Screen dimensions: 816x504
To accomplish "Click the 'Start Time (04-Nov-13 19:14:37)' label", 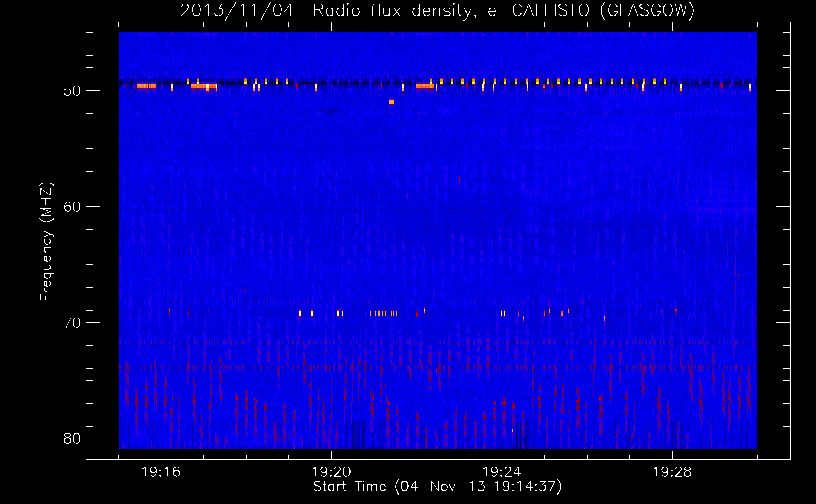I will coord(437,487).
